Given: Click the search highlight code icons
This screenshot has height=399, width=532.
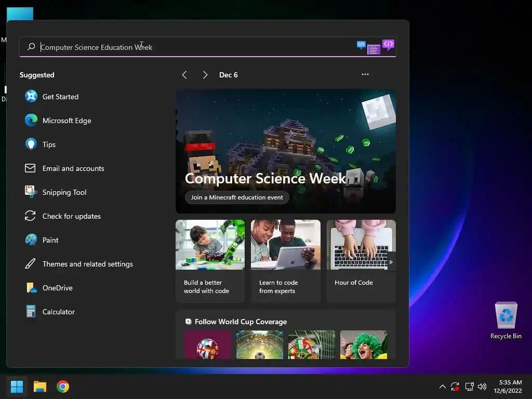Looking at the screenshot, I should (376, 47).
